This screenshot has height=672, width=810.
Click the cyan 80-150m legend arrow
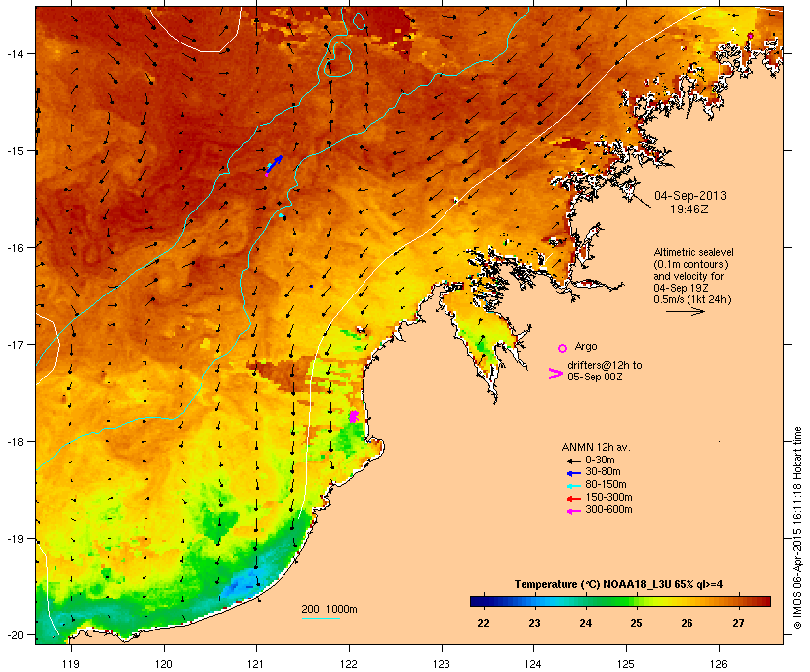click(574, 486)
